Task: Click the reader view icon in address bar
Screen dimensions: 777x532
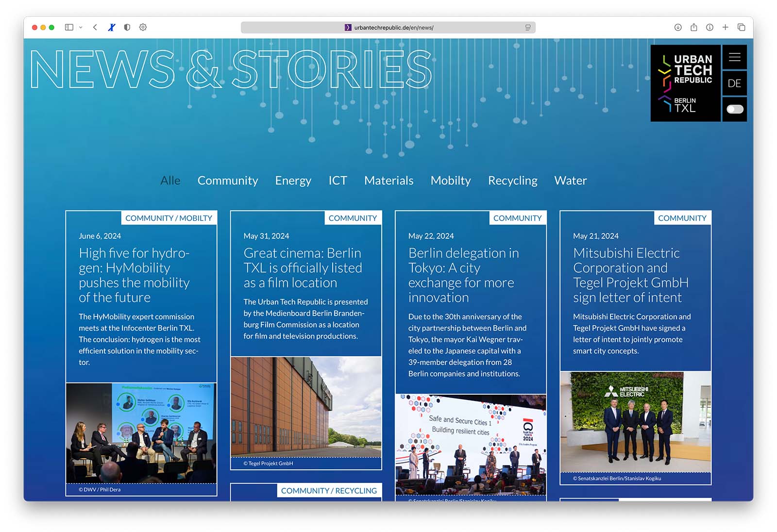Action: click(528, 28)
